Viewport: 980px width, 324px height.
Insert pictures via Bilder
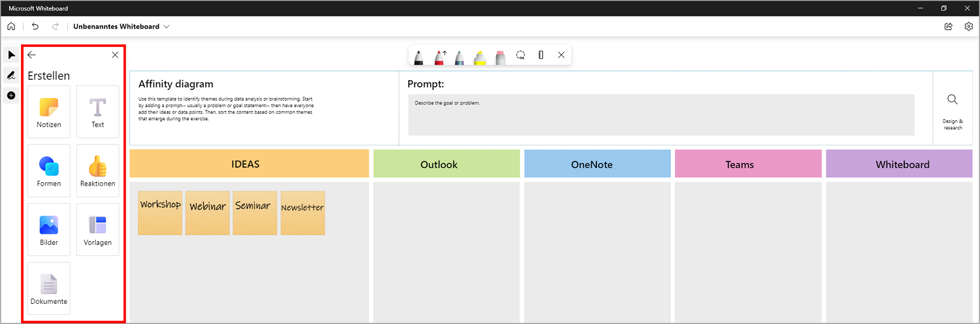coord(49,229)
